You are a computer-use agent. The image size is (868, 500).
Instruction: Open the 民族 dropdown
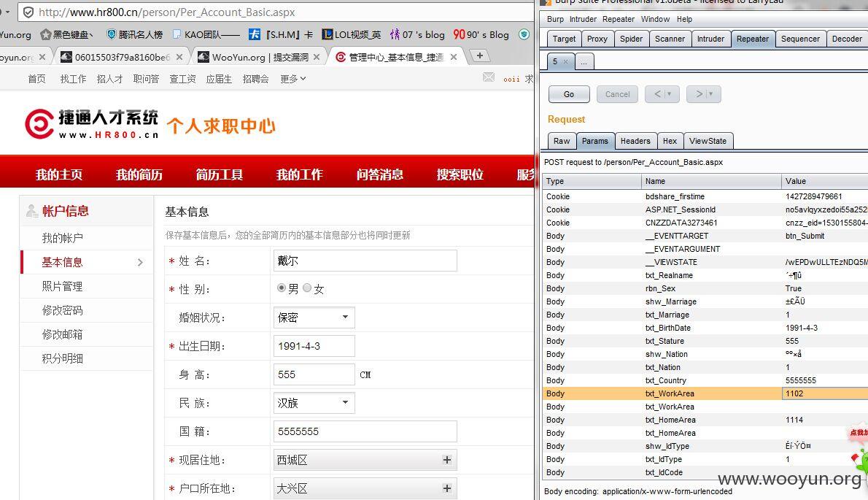click(314, 403)
